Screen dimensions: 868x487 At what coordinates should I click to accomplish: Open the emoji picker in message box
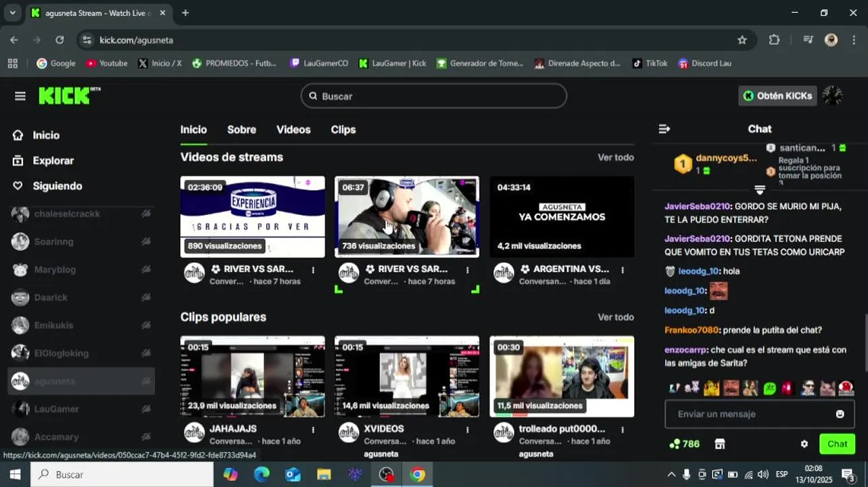point(840,414)
